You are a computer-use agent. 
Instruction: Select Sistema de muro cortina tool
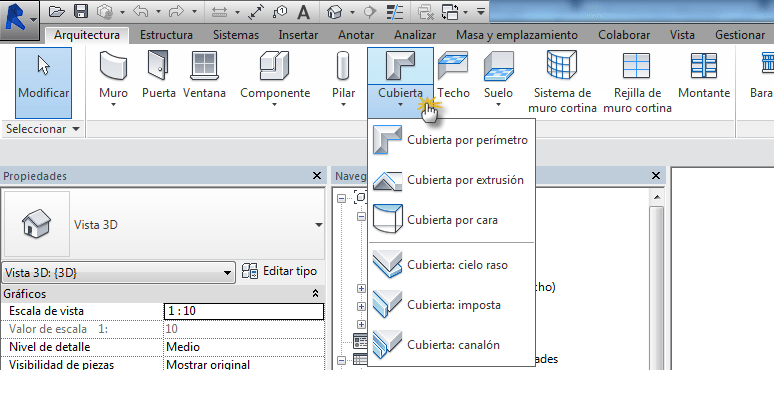point(562,81)
